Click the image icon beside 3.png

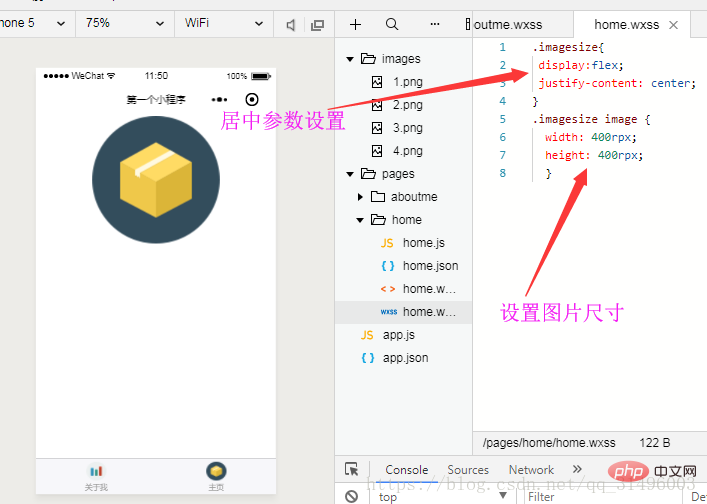tap(377, 128)
